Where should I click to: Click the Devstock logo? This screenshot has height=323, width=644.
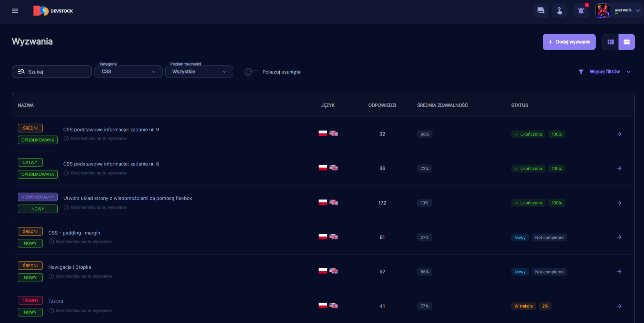tap(53, 11)
